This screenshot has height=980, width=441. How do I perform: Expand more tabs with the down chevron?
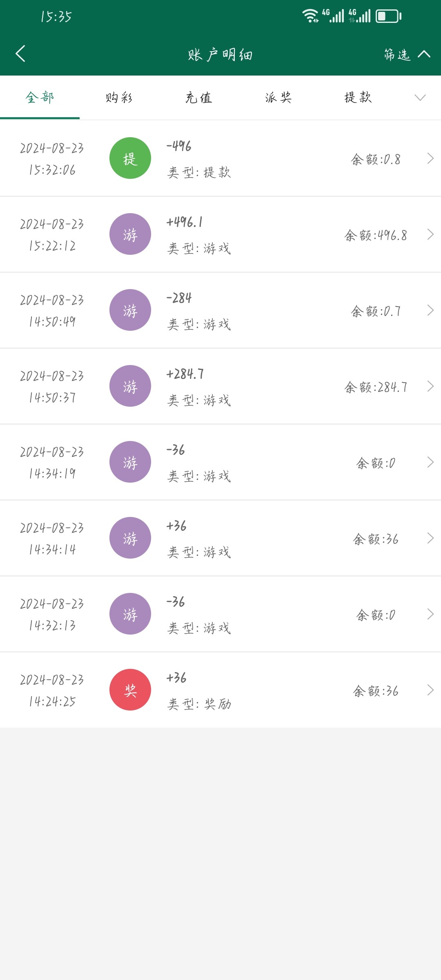tap(420, 98)
